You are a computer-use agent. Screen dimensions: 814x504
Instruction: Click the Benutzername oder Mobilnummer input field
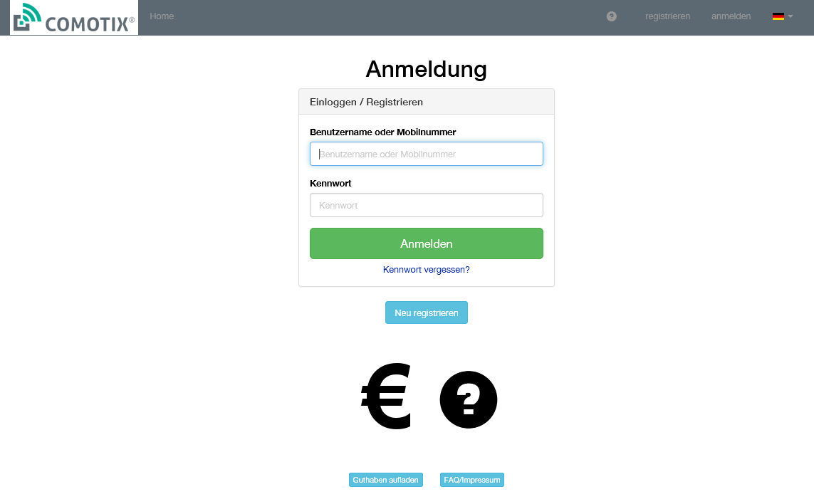click(x=426, y=154)
